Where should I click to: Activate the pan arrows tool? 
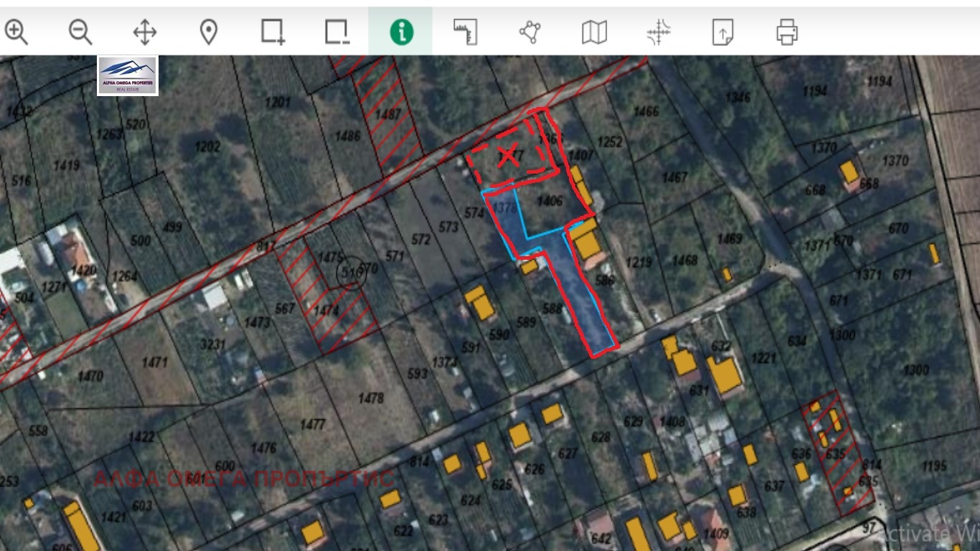point(145,32)
